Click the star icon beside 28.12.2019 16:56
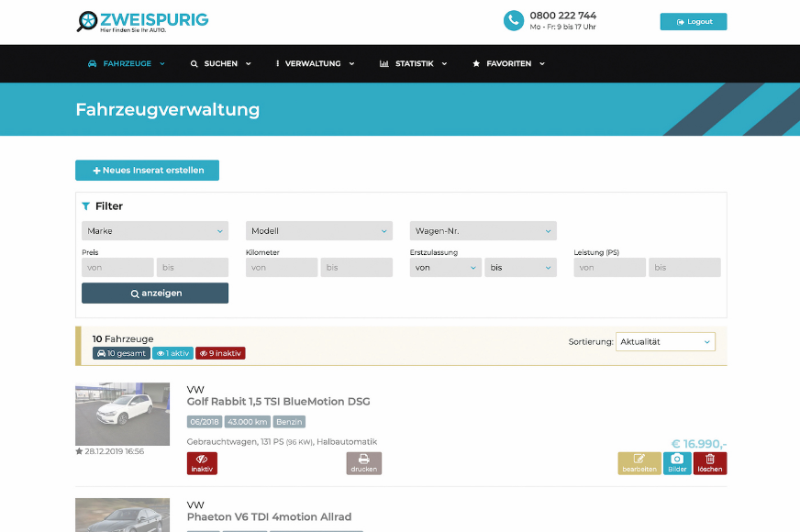800x532 pixels. [x=79, y=451]
